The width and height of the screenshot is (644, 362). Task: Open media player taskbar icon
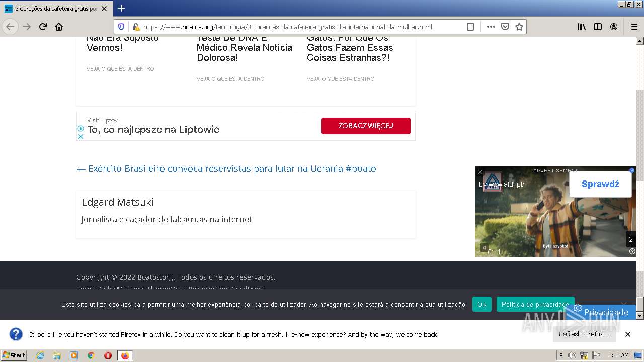pyautogui.click(x=74, y=355)
